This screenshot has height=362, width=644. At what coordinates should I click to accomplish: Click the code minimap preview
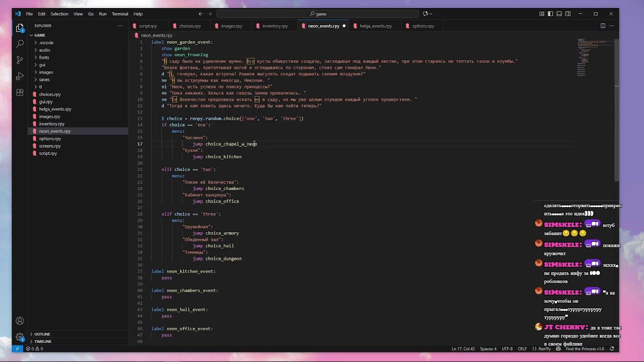point(595,58)
